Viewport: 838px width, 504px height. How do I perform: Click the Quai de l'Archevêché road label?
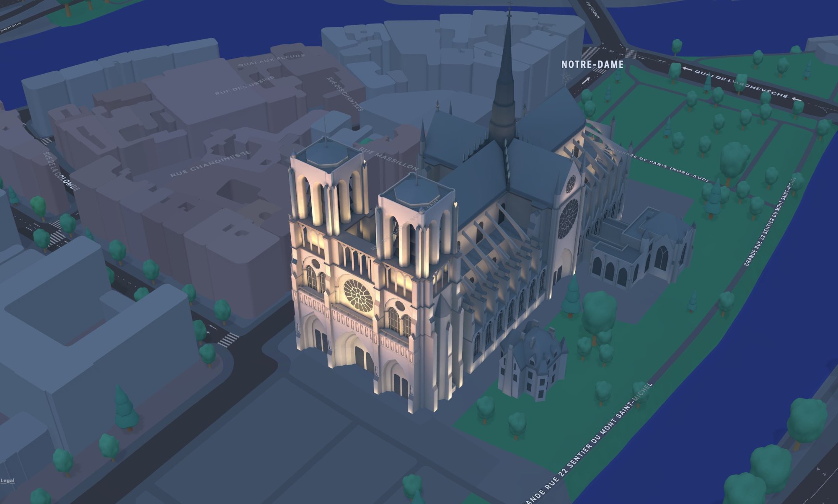click(x=741, y=84)
